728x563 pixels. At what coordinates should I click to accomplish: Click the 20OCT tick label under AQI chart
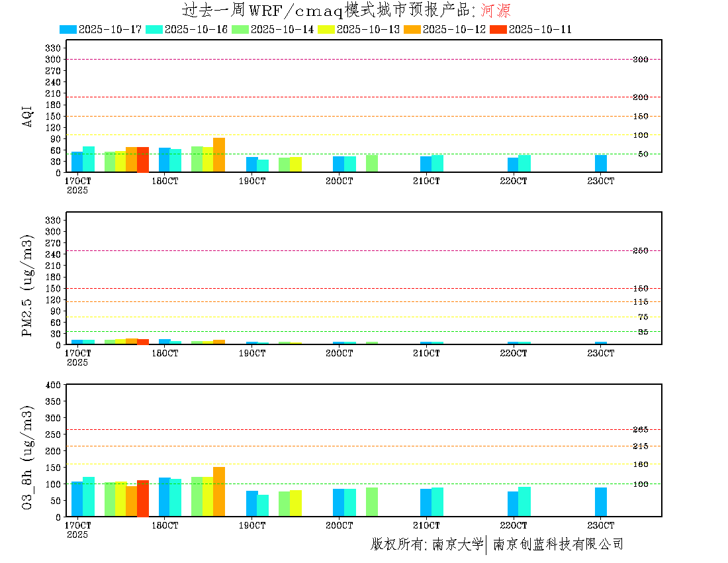pos(339,181)
